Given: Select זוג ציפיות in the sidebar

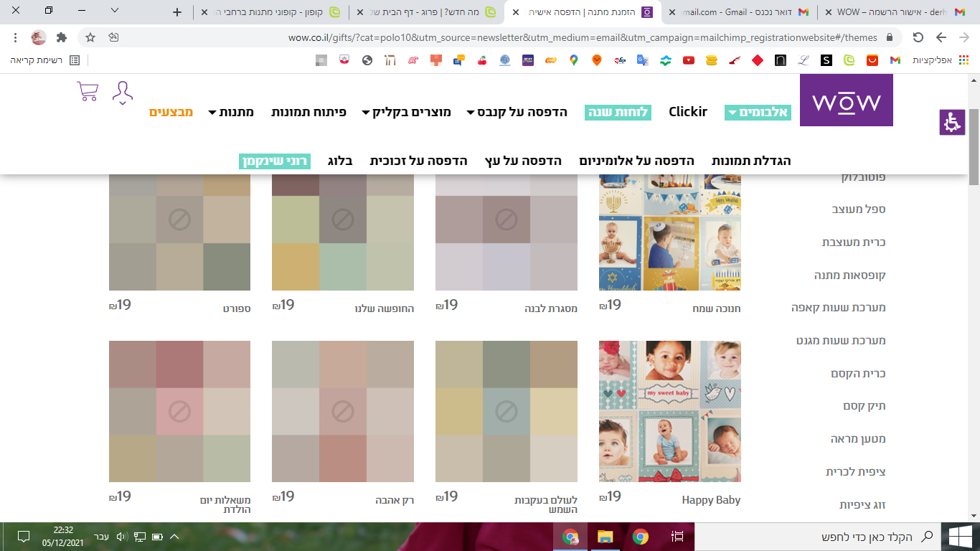Looking at the screenshot, I should 863,505.
